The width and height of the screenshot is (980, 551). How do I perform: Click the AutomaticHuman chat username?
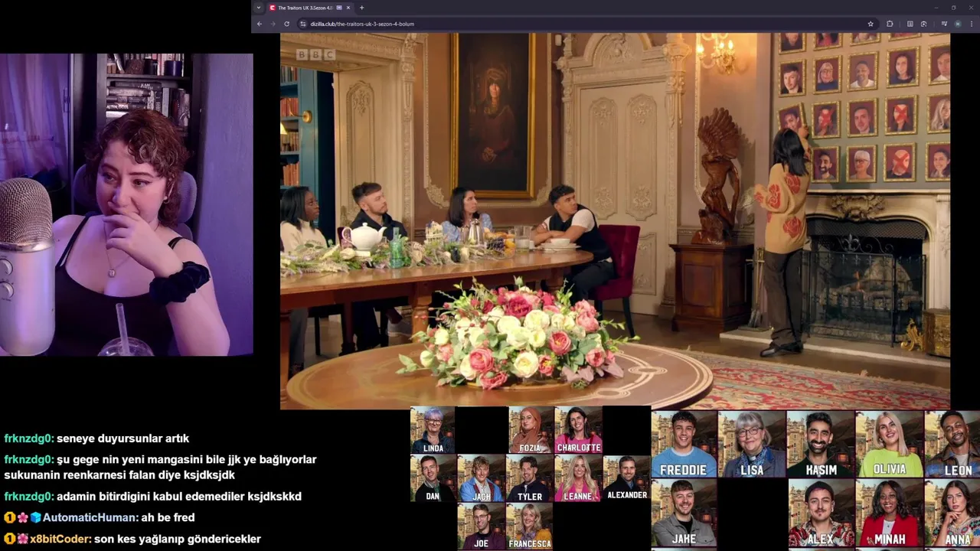pyautogui.click(x=90, y=517)
